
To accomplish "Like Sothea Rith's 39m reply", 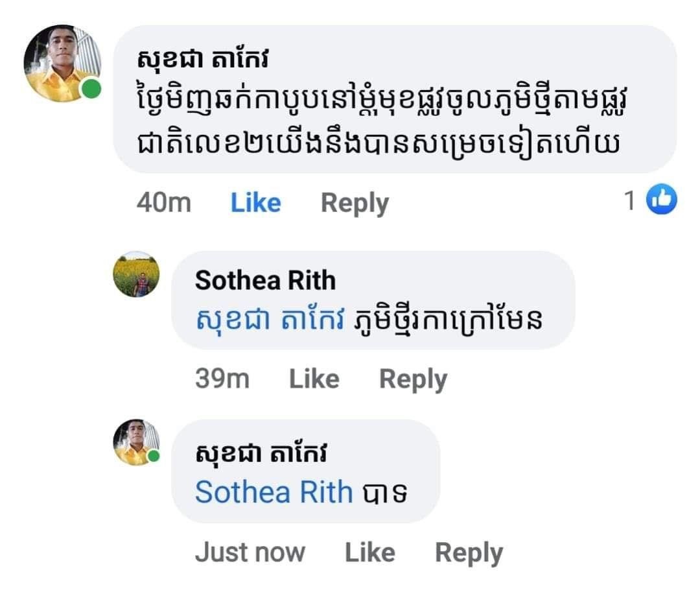I will (x=314, y=379).
